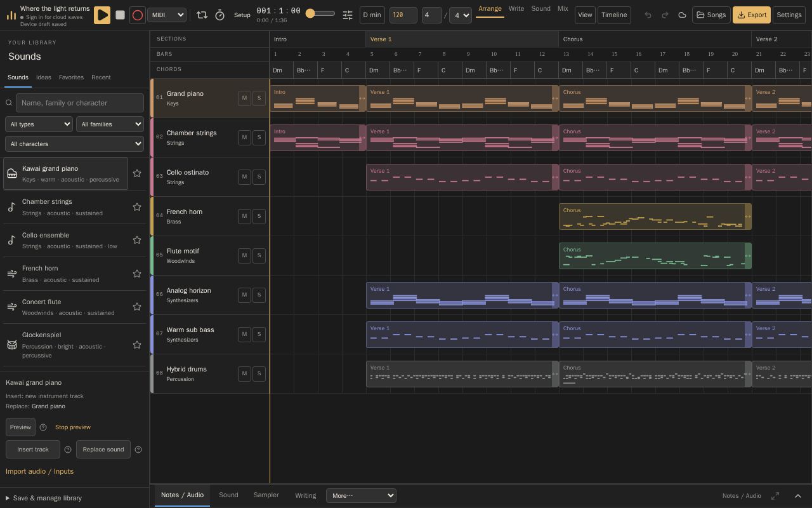
Task: Open the MIDI input dropdown
Action: 167,15
